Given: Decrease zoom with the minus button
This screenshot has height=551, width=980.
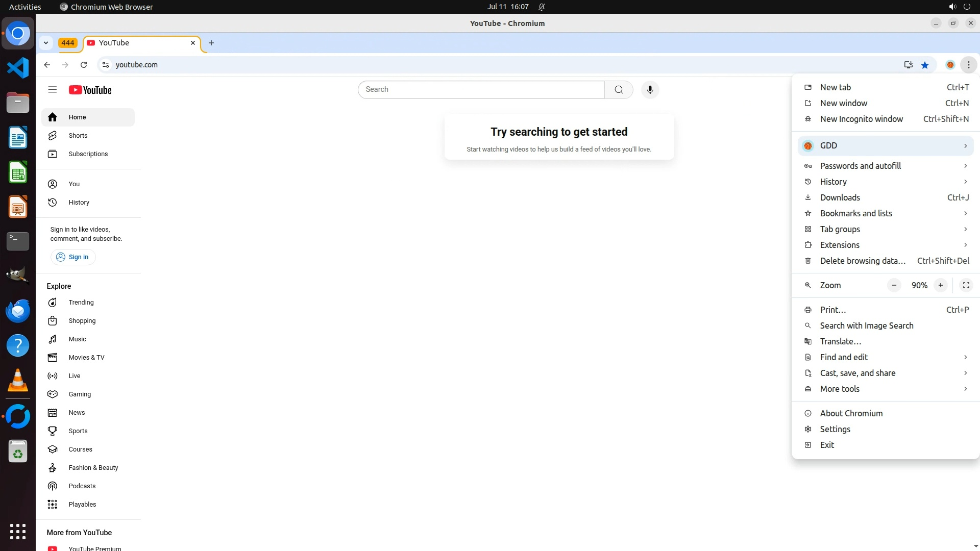Looking at the screenshot, I should (x=894, y=285).
